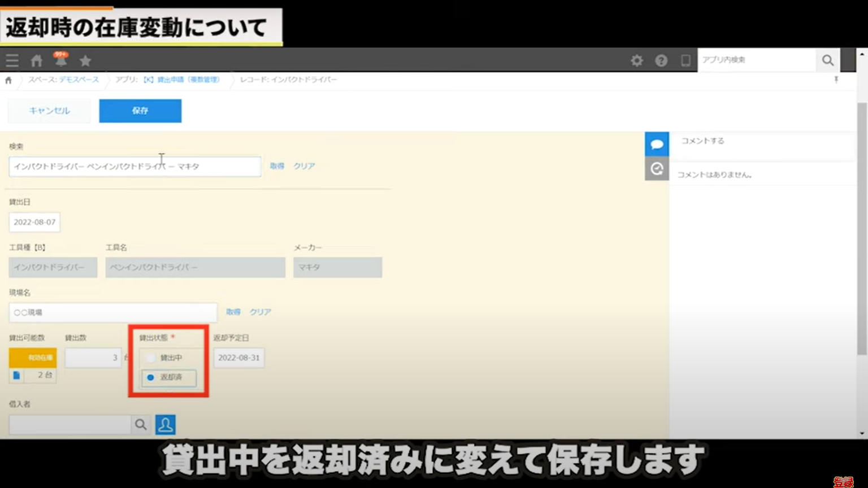The width and height of the screenshot is (868, 488).
Task: Open the hamburger menu icon
Action: point(12,60)
